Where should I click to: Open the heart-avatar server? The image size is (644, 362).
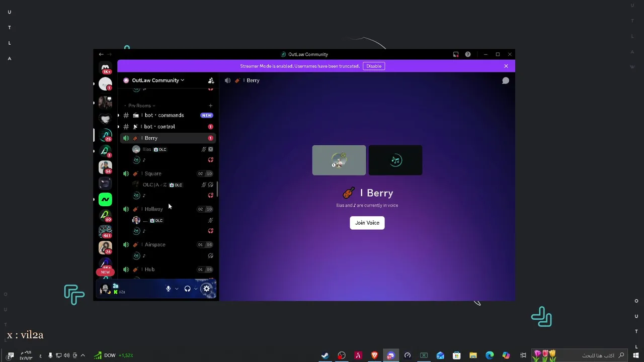[x=105, y=119]
